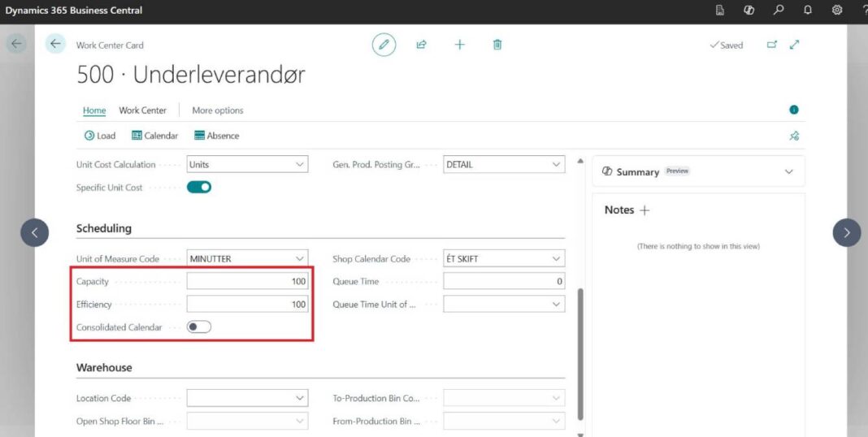Click the Notes heading
Image resolution: width=868 pixels, height=437 pixels.
coord(618,210)
